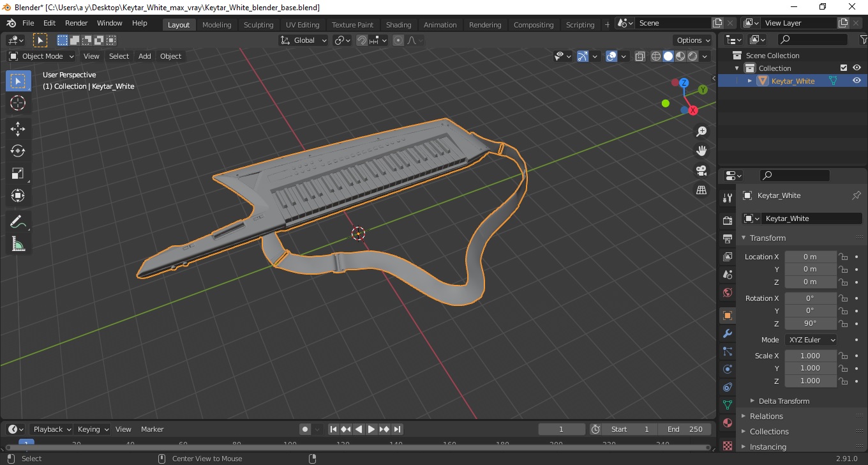Select the Scale tool

(x=18, y=173)
